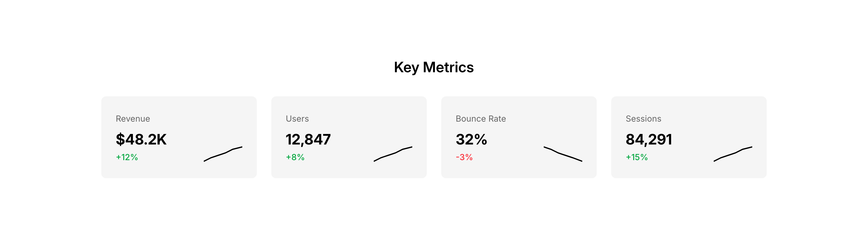Click the green +8% change indicator

click(295, 157)
